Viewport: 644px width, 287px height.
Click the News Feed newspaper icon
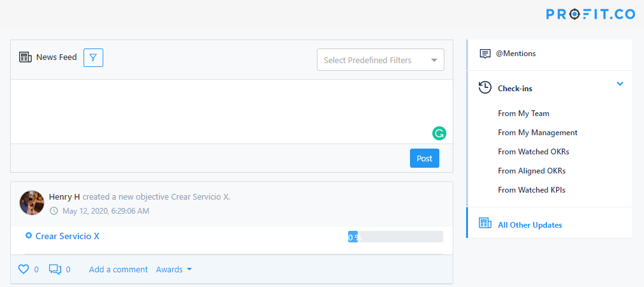[26, 57]
